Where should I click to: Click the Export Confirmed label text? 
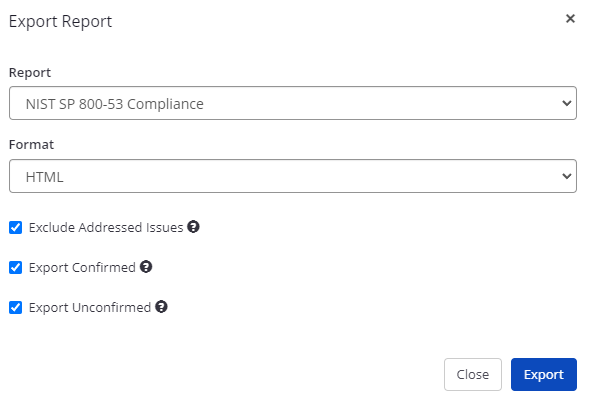(x=82, y=268)
